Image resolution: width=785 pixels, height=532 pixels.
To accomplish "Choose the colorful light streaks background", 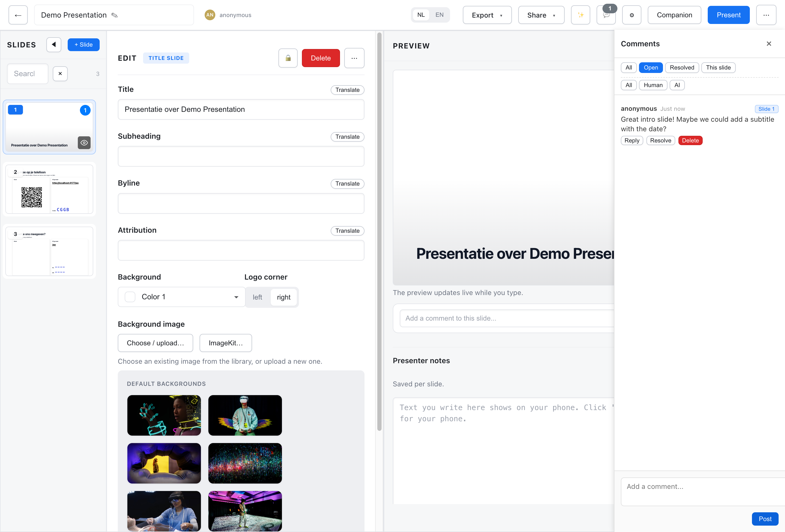I will pyautogui.click(x=245, y=464).
